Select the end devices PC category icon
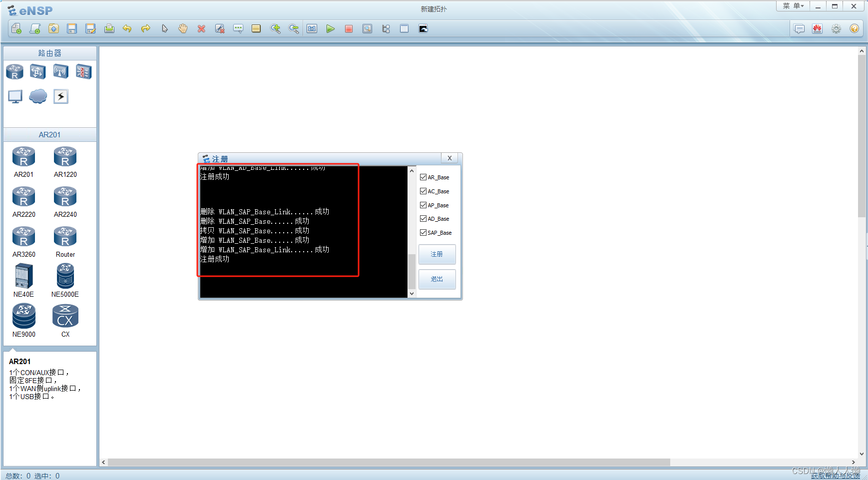 pos(15,96)
